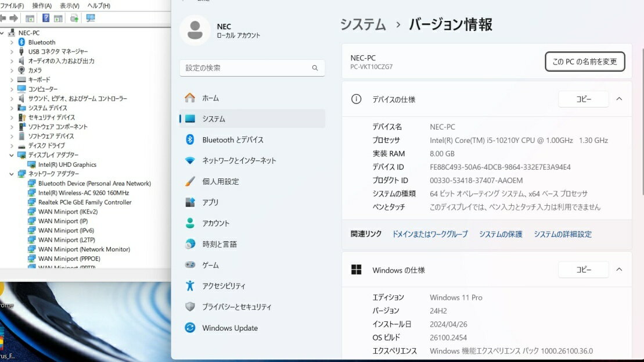Click the この PC の名前を変更 button
644x362 pixels.
pyautogui.click(x=585, y=62)
